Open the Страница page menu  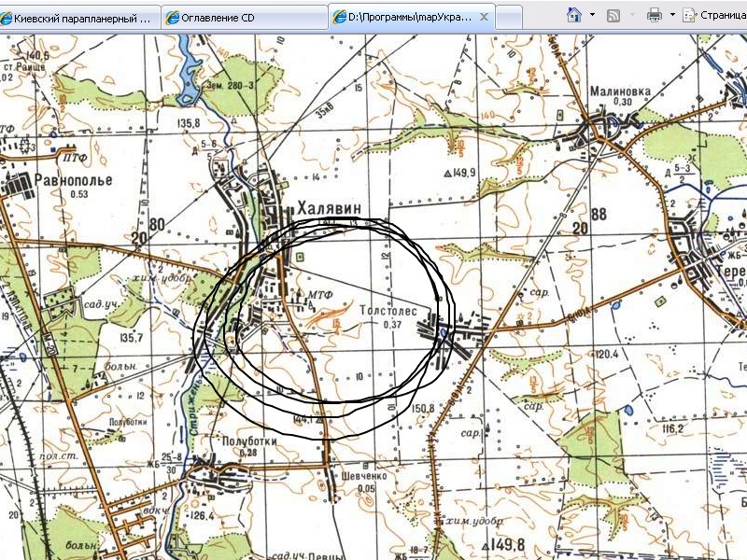(x=713, y=15)
